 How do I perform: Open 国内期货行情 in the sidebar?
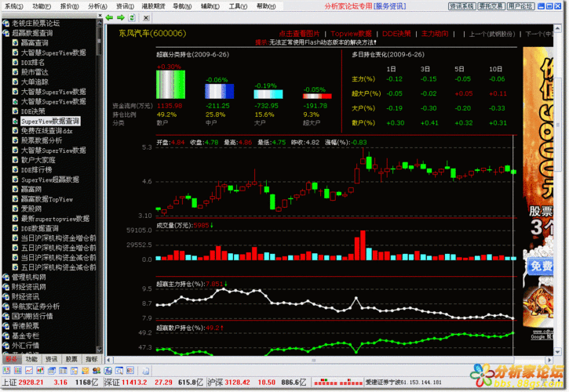pyautogui.click(x=32, y=316)
